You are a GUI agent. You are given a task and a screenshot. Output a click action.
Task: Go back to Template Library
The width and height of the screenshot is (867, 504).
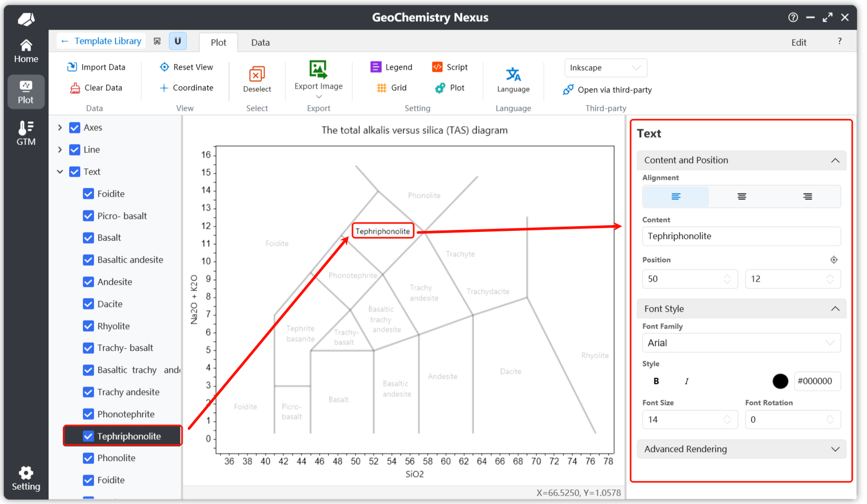[101, 41]
